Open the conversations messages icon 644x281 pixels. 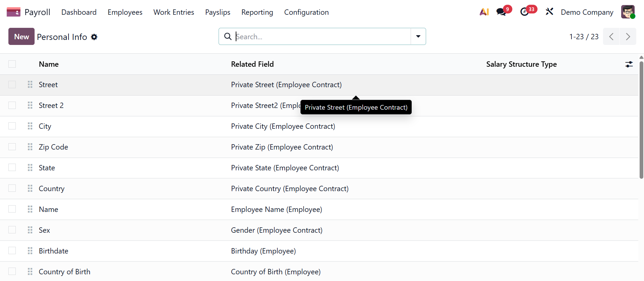501,12
